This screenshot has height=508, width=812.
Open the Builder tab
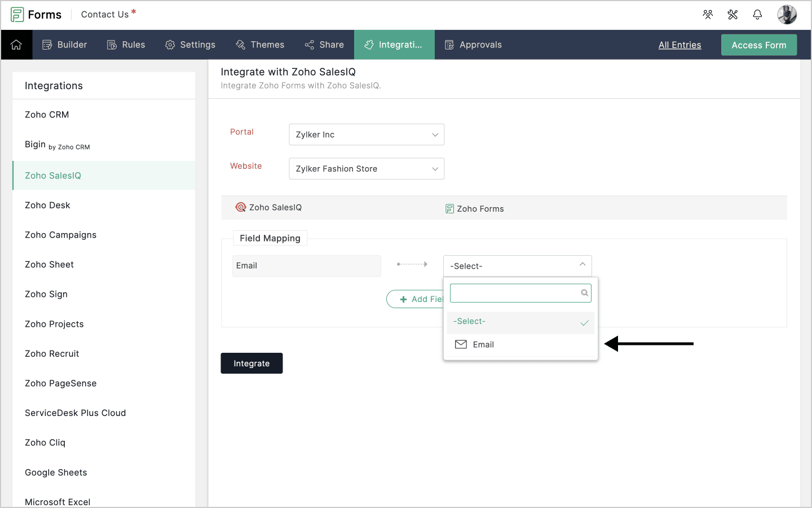click(65, 45)
